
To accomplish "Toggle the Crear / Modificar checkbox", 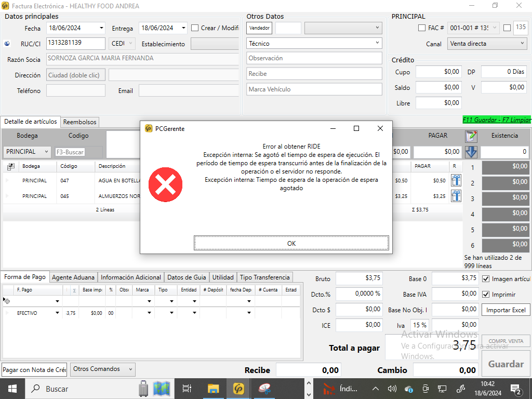I will (195, 28).
